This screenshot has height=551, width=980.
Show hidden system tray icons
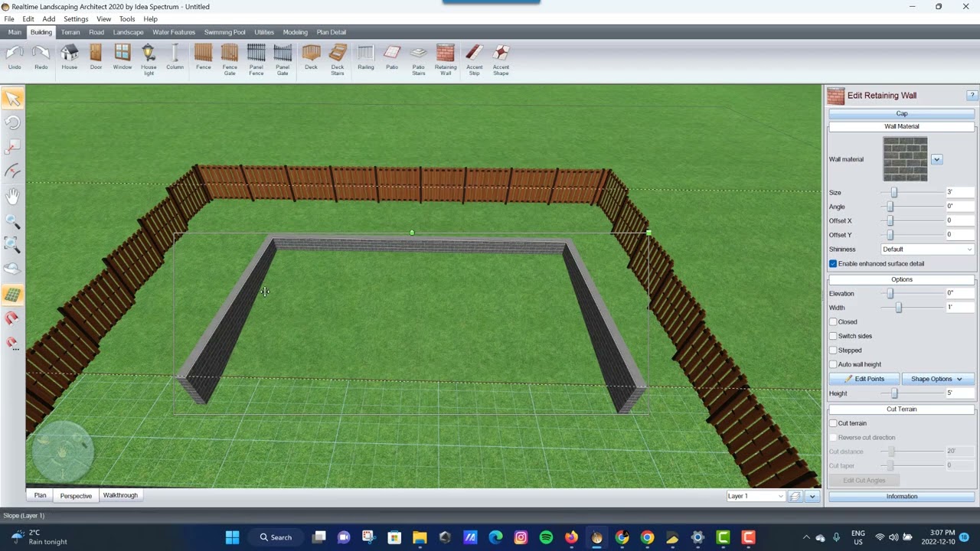805,537
